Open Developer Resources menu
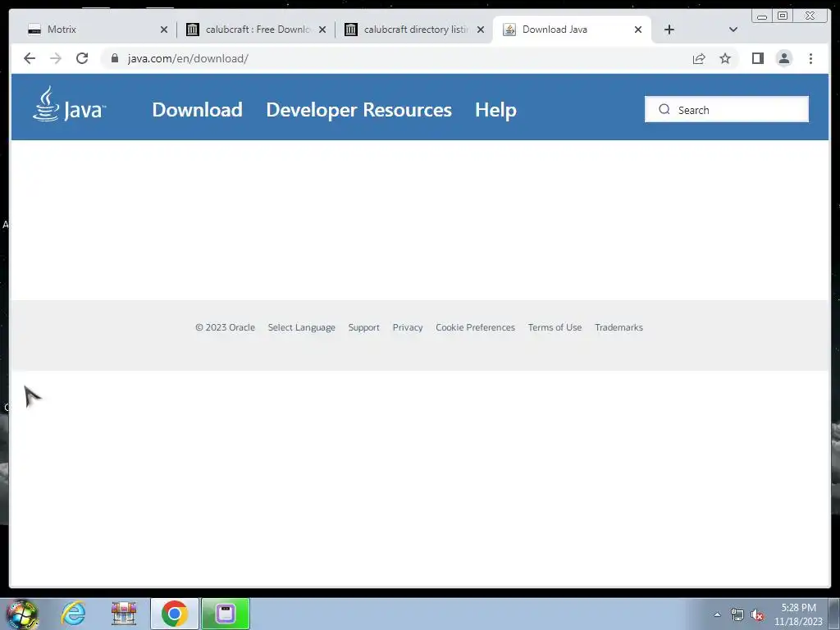Image resolution: width=840 pixels, height=630 pixels. pos(359,109)
